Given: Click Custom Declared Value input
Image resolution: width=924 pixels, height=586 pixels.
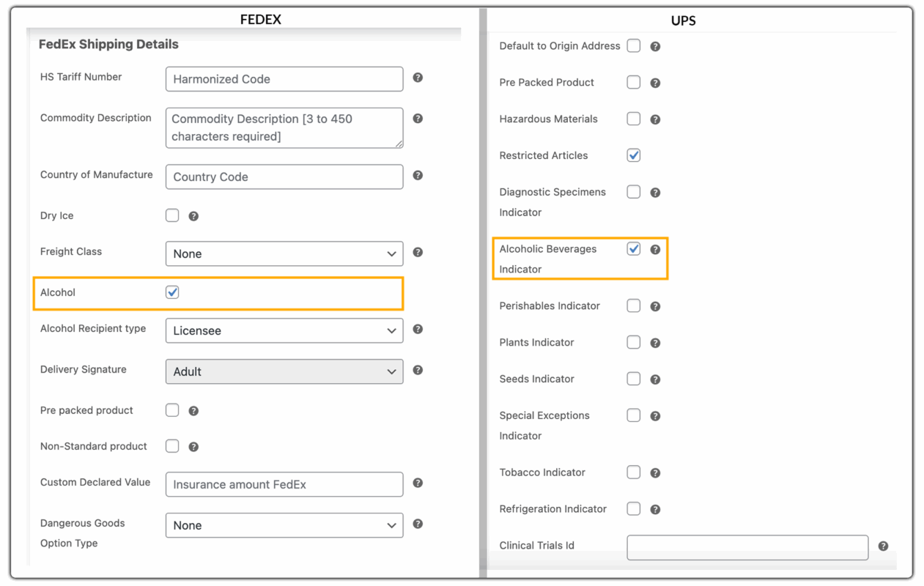Looking at the screenshot, I should point(284,484).
